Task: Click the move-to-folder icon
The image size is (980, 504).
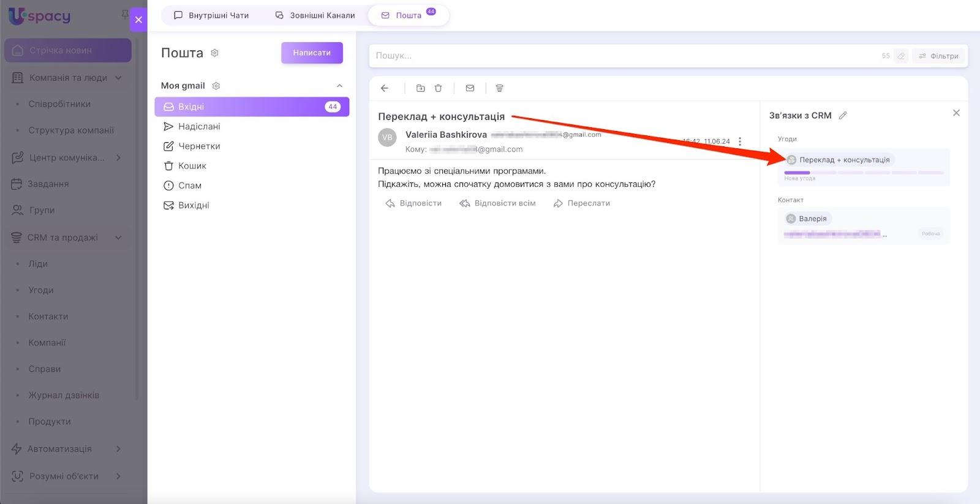Action: pos(420,88)
